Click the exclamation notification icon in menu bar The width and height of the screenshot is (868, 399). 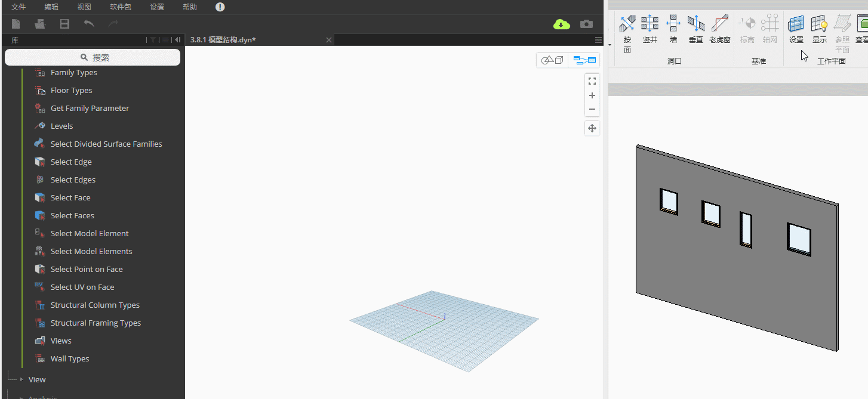pos(220,7)
